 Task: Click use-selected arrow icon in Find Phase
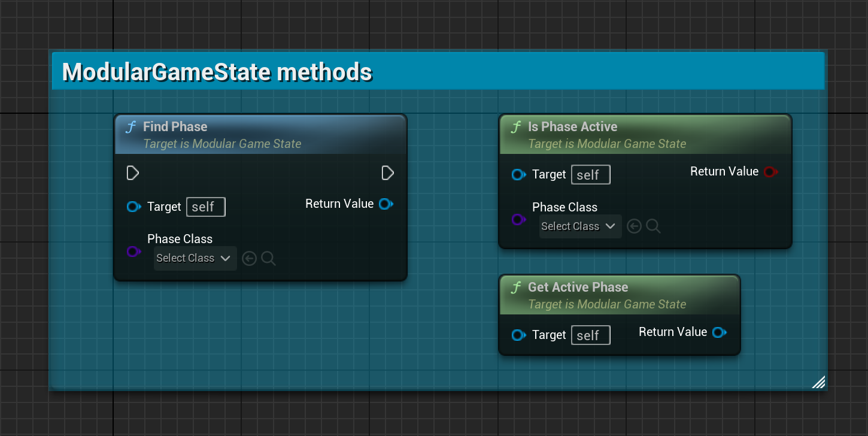pos(250,259)
